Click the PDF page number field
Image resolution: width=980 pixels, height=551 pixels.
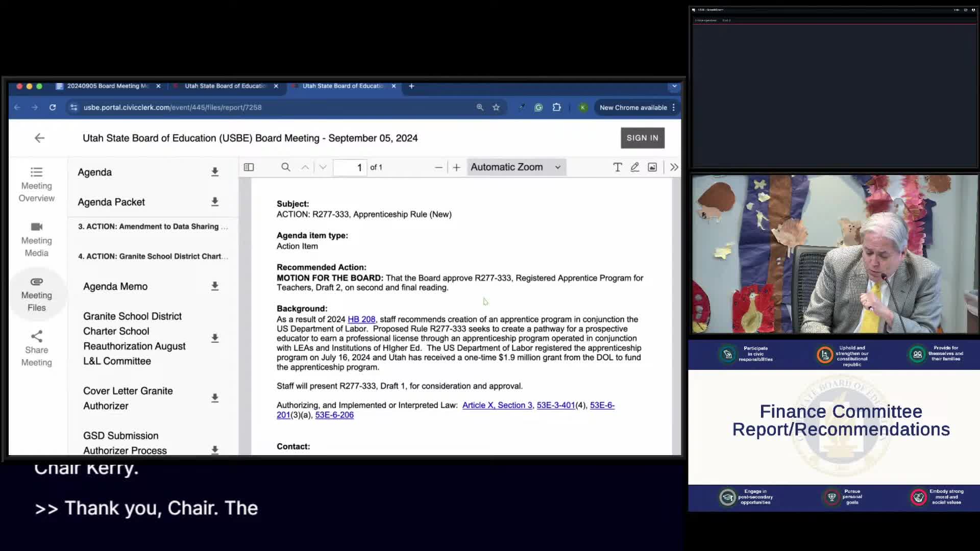click(350, 167)
